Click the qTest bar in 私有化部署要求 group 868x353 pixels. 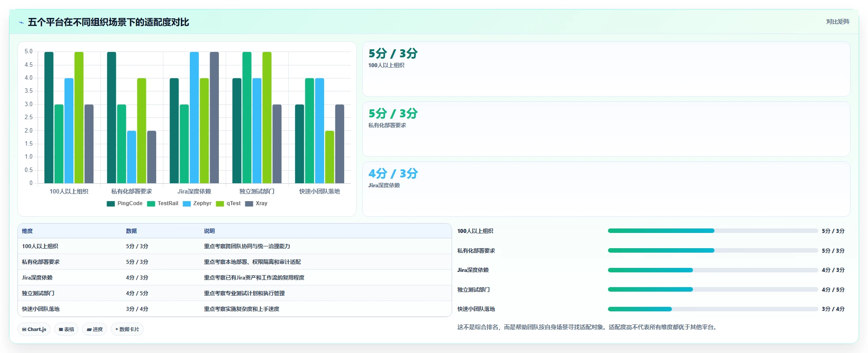(141, 131)
